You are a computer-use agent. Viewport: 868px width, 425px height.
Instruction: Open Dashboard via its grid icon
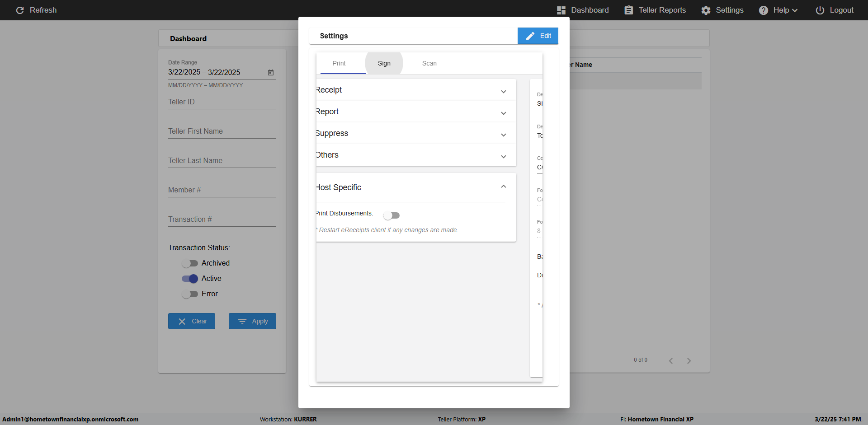click(561, 10)
